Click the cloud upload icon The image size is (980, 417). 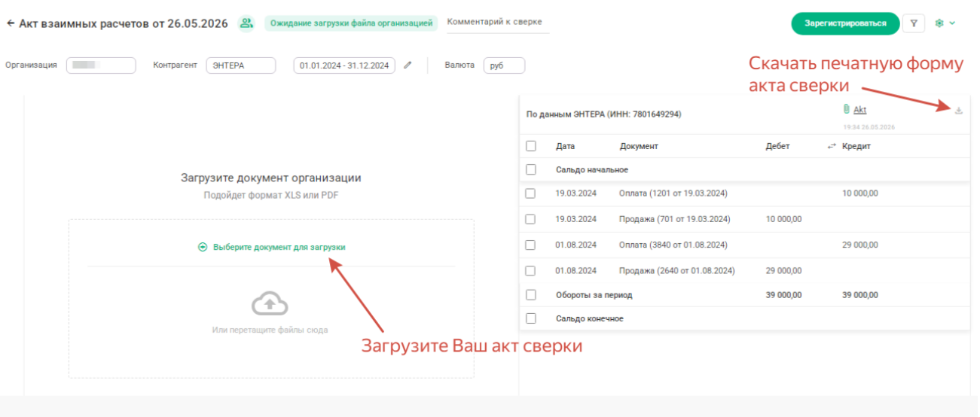270,304
